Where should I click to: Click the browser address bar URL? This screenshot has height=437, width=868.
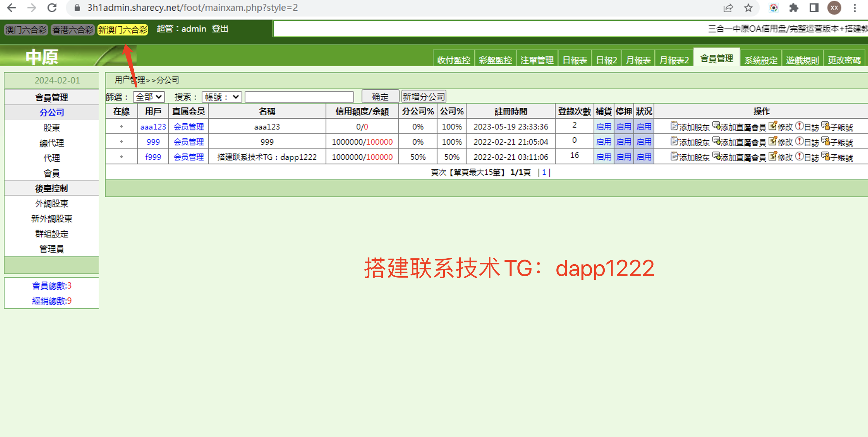(x=193, y=7)
